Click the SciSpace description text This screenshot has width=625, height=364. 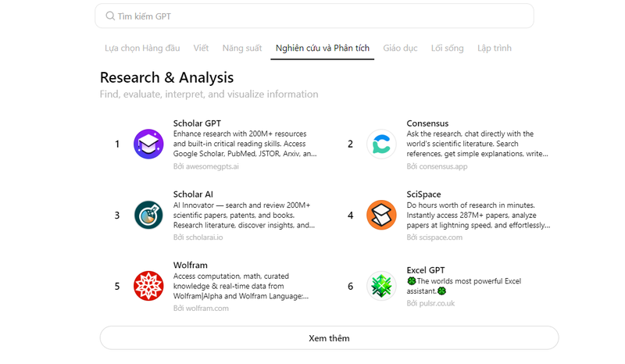pos(478,216)
